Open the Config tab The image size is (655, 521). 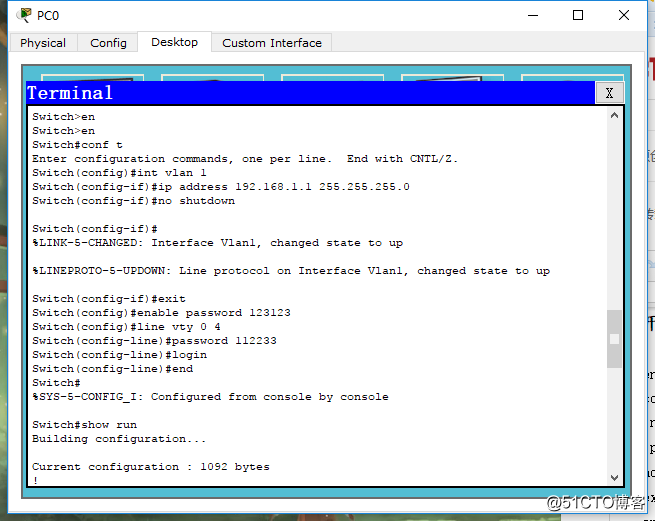tap(108, 43)
